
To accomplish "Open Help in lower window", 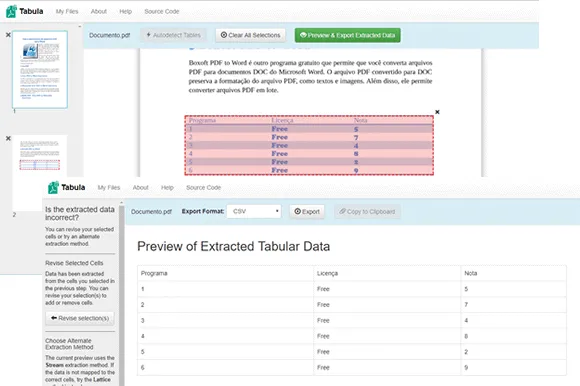I will pyautogui.click(x=167, y=187).
